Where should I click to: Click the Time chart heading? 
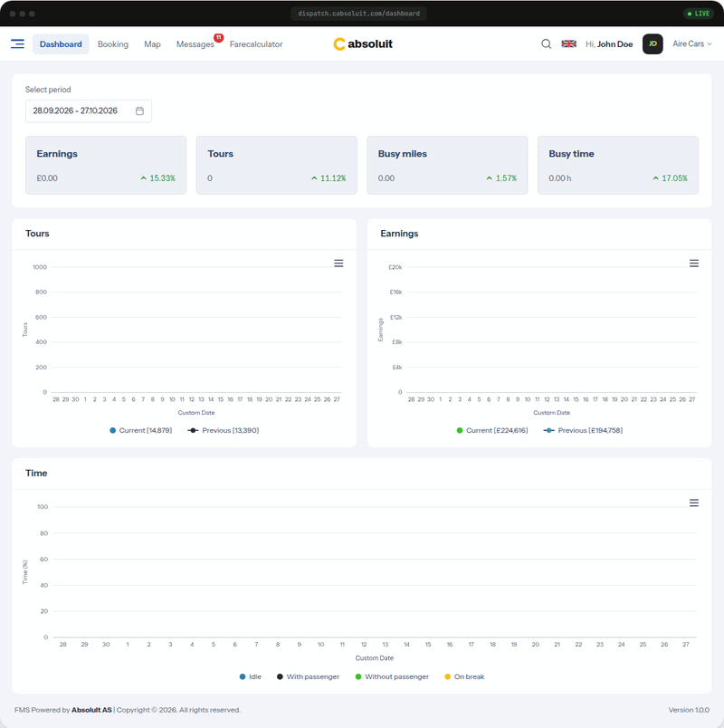tap(36, 473)
